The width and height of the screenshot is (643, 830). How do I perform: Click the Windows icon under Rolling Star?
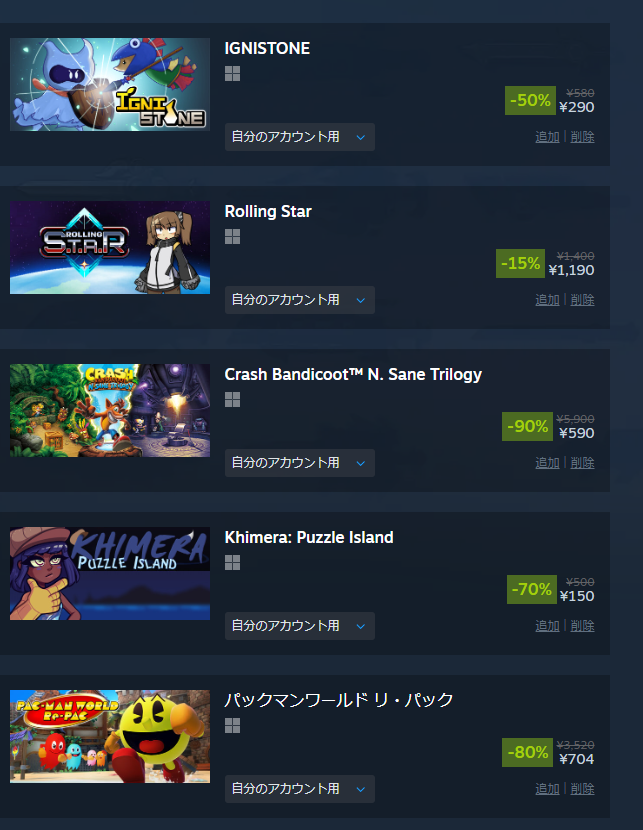(232, 237)
